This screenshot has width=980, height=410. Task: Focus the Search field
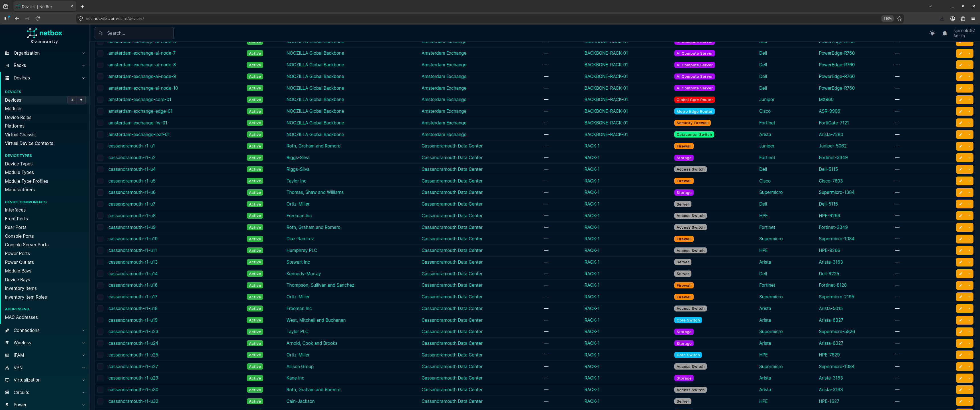(x=134, y=33)
